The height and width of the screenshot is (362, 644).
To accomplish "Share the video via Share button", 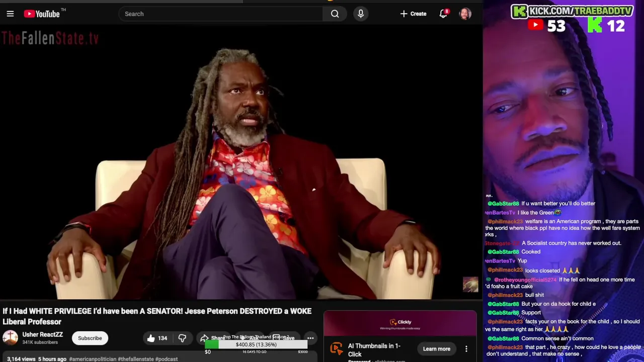I will pyautogui.click(x=212, y=338).
